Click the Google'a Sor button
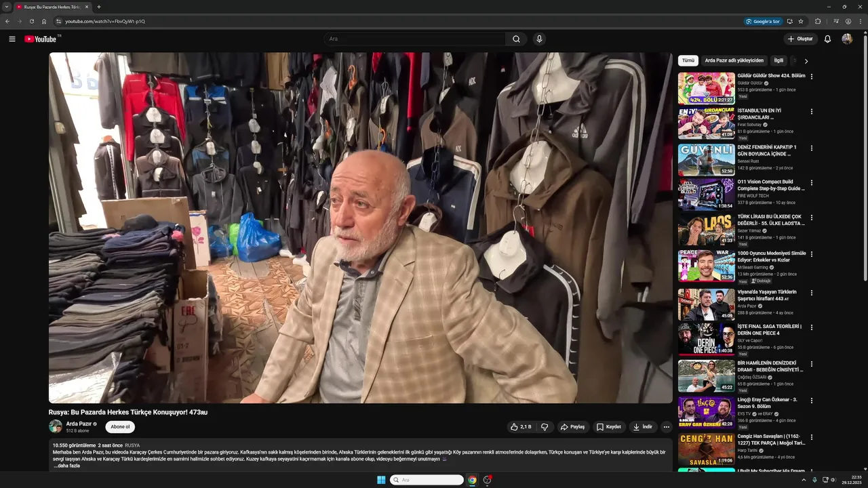The image size is (868, 488). (x=763, y=21)
